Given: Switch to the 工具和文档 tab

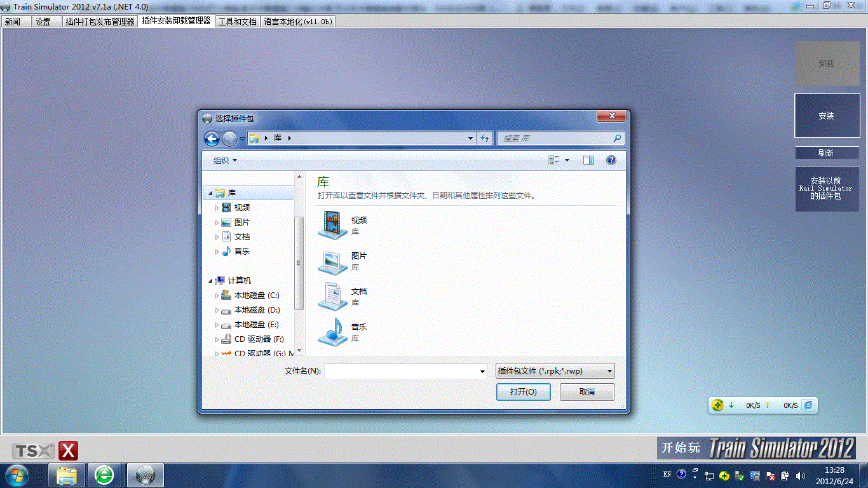Looking at the screenshot, I should [238, 22].
